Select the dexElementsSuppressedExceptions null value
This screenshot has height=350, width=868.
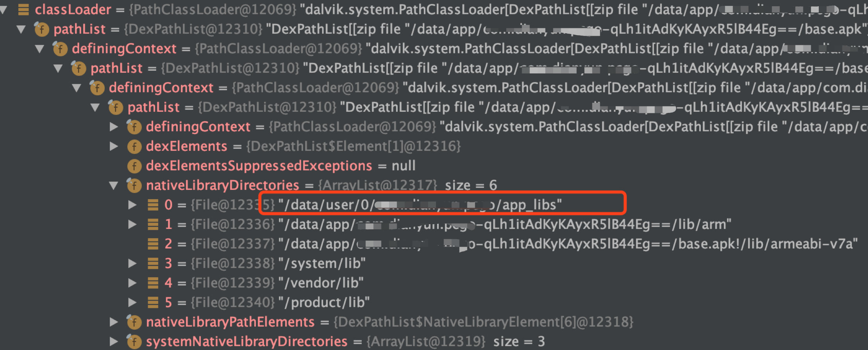point(404,166)
